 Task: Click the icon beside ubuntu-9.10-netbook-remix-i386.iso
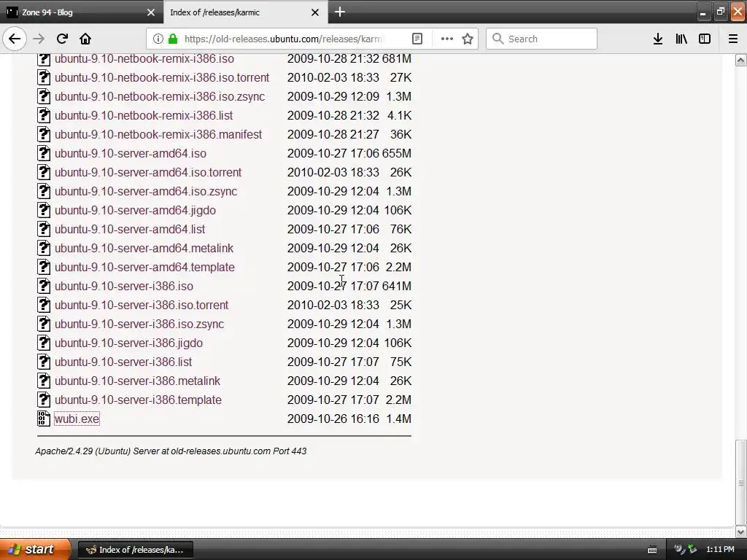pos(43,58)
